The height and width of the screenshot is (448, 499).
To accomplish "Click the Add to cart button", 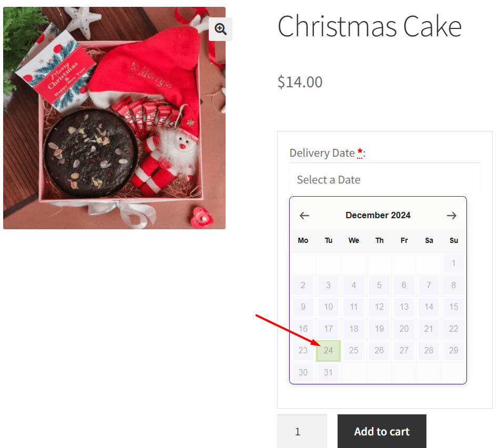I will point(382,432).
